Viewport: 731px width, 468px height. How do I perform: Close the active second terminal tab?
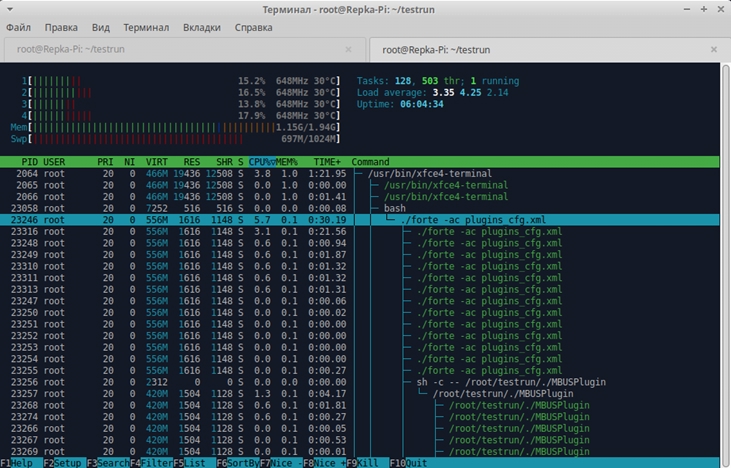714,49
